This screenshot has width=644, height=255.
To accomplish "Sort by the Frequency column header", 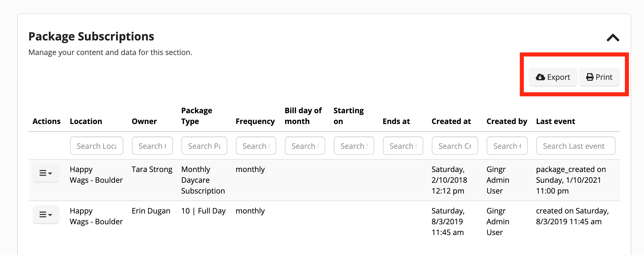I will [x=255, y=121].
